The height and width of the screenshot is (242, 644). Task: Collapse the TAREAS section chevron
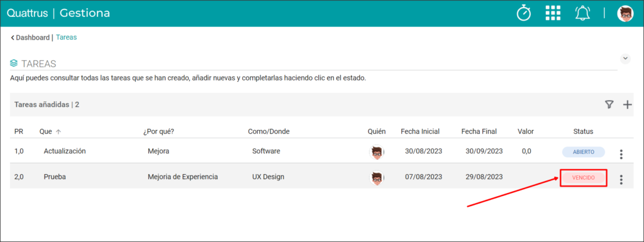(625, 58)
